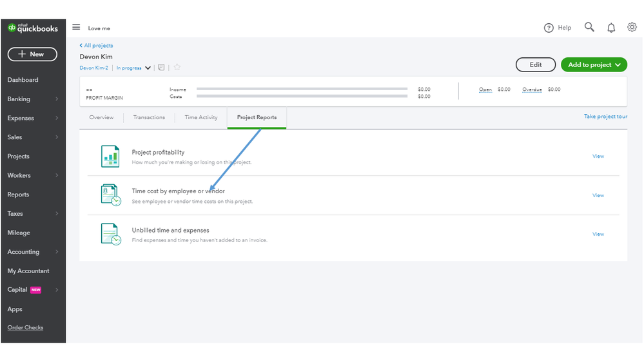Open the settings gear icon
Screen dimensions: 644x362
632,27
